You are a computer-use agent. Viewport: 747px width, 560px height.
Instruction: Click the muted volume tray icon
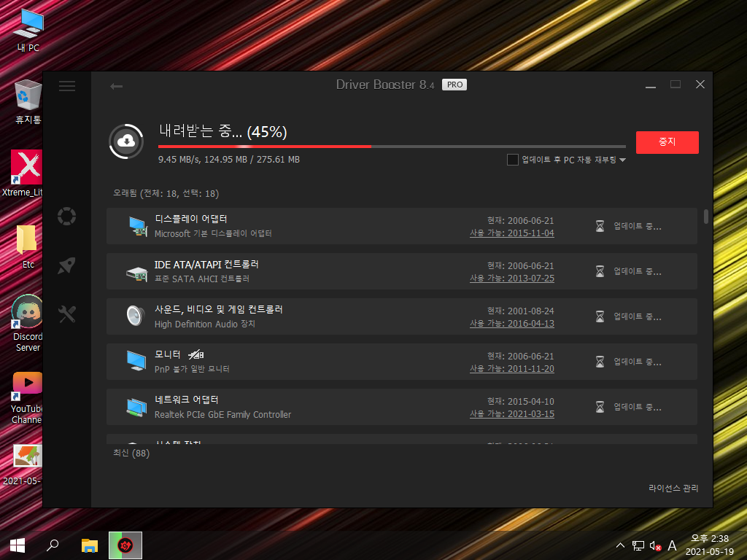[x=655, y=545]
